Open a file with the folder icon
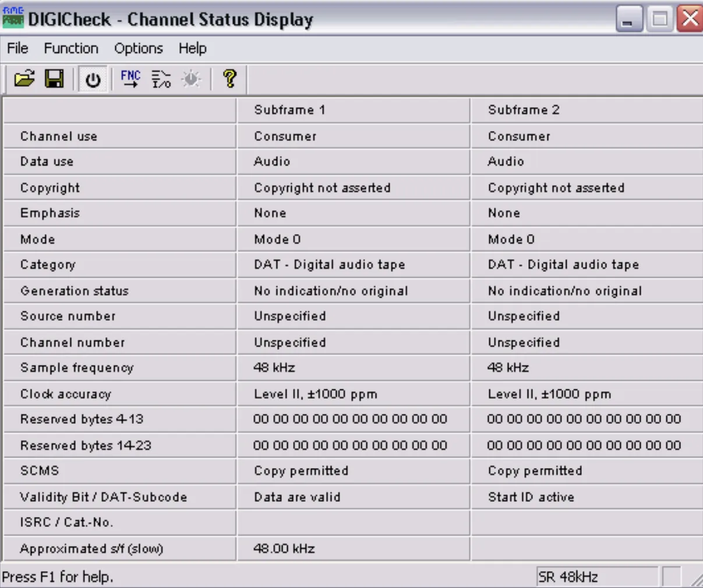Viewport: 703px width, 588px height. pyautogui.click(x=24, y=79)
